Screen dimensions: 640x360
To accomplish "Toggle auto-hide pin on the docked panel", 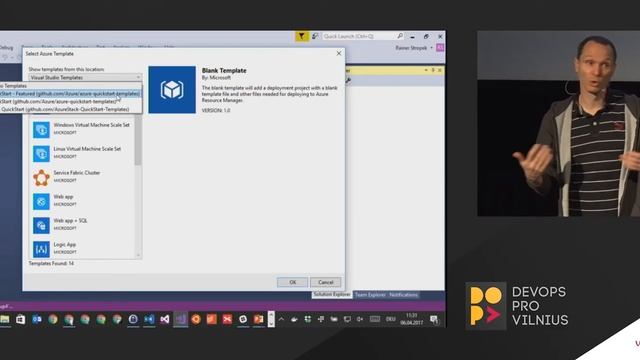I will (433, 70).
